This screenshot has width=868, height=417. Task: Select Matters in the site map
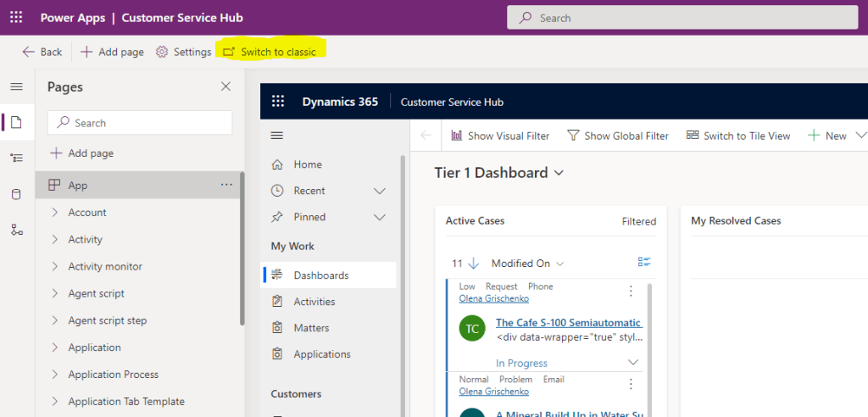pyautogui.click(x=311, y=328)
